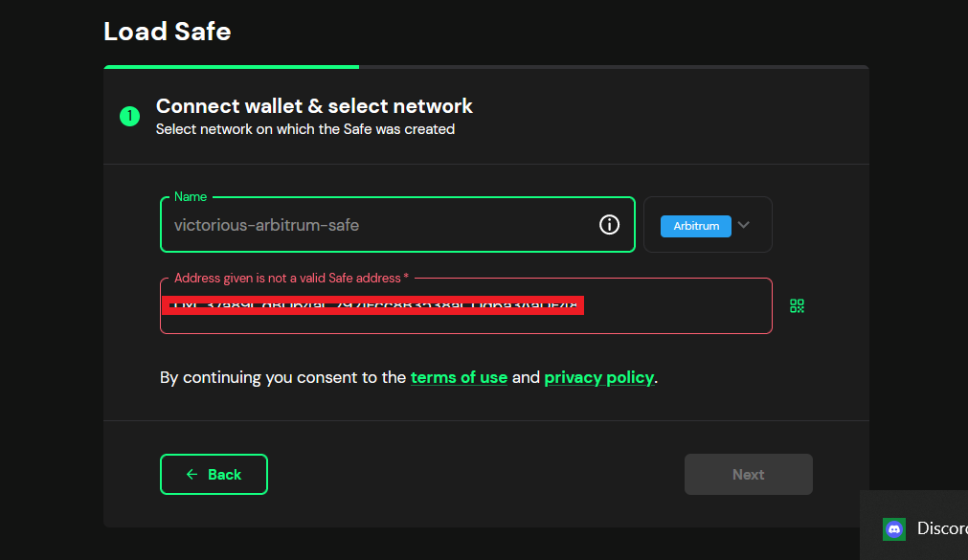Open the privacy policy page
968x560 pixels.
(x=598, y=377)
